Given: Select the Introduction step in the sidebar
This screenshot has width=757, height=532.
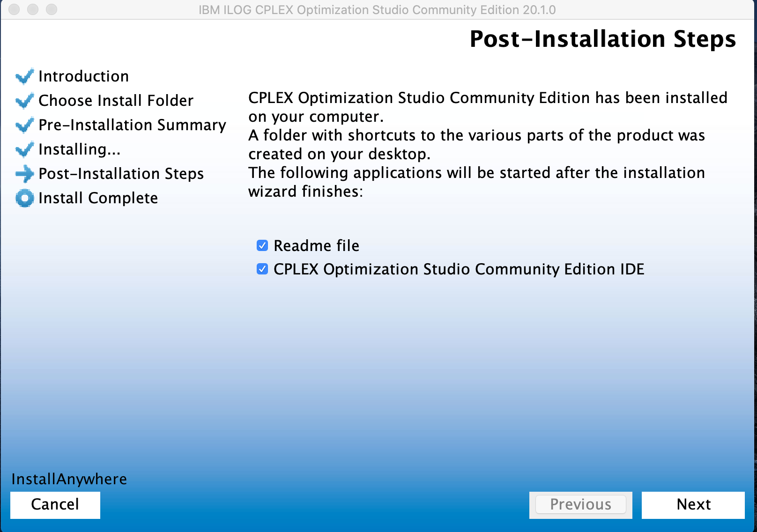Looking at the screenshot, I should coord(84,76).
